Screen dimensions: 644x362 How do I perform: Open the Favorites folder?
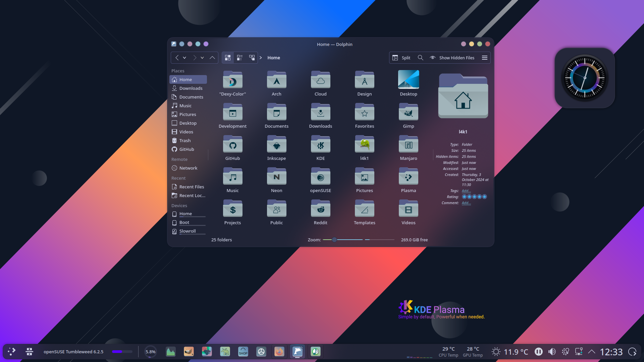click(x=364, y=115)
